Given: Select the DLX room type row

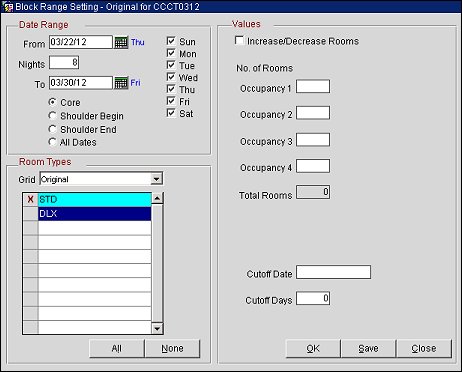Looking at the screenshot, I should pyautogui.click(x=95, y=214).
